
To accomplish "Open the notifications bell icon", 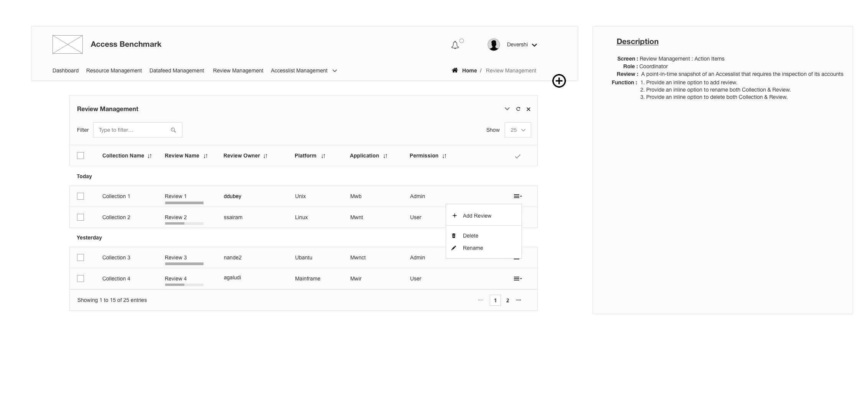I will [x=455, y=45].
